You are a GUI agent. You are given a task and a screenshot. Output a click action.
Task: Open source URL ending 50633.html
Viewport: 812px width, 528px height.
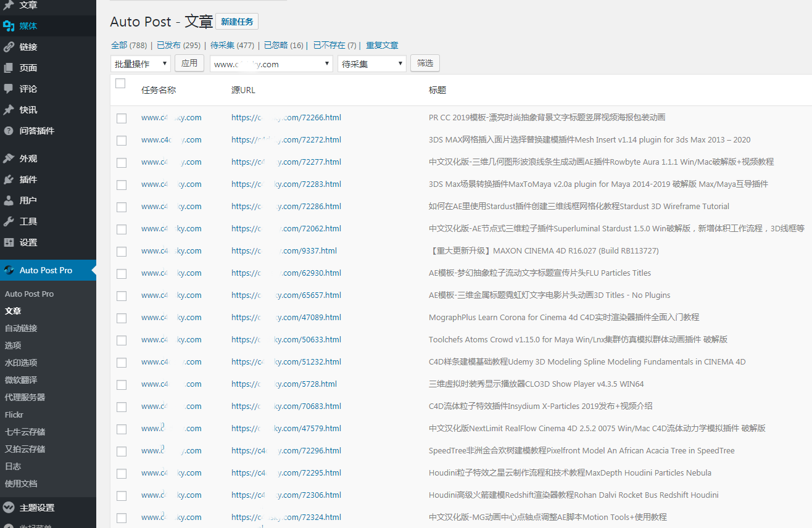(286, 339)
